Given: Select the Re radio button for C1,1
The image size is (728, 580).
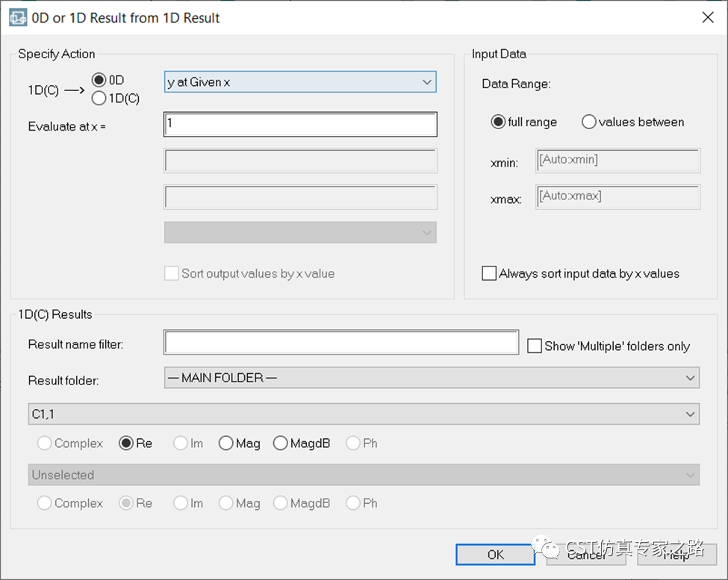Looking at the screenshot, I should tap(127, 443).
